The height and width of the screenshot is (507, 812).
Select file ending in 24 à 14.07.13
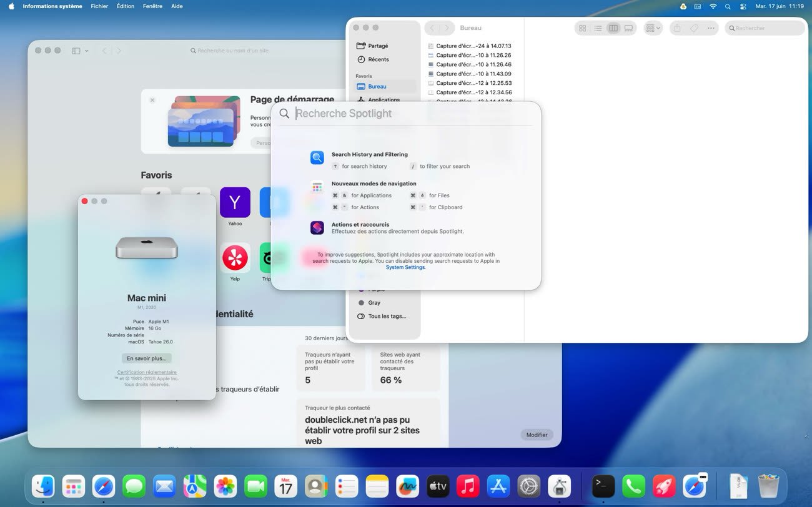(x=470, y=46)
